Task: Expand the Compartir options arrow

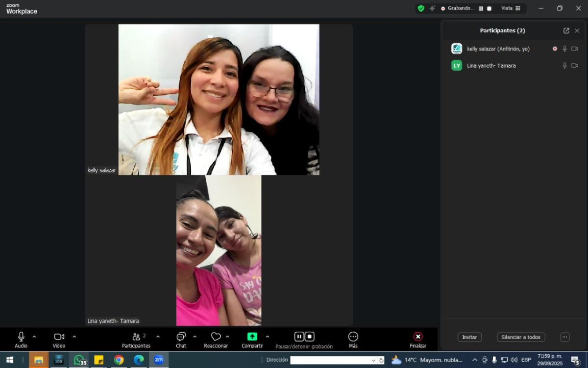Action: 268,337
